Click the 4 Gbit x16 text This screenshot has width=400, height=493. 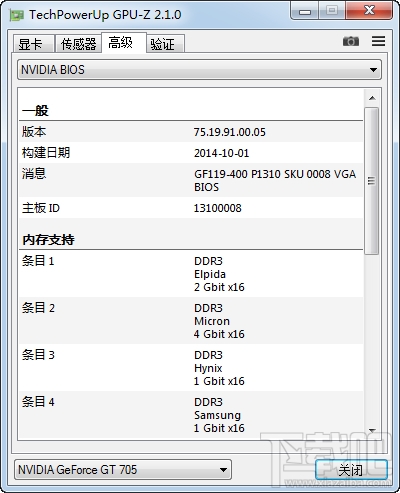[x=219, y=334]
